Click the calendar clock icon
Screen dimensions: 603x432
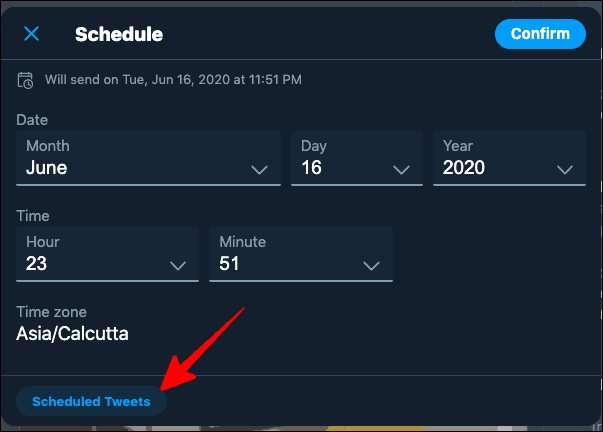25,80
